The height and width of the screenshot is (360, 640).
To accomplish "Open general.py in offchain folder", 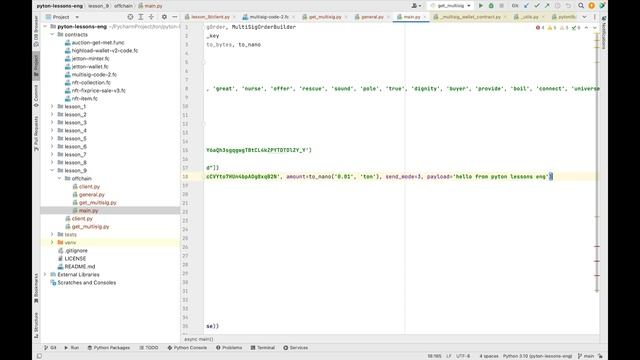I will click(x=92, y=195).
